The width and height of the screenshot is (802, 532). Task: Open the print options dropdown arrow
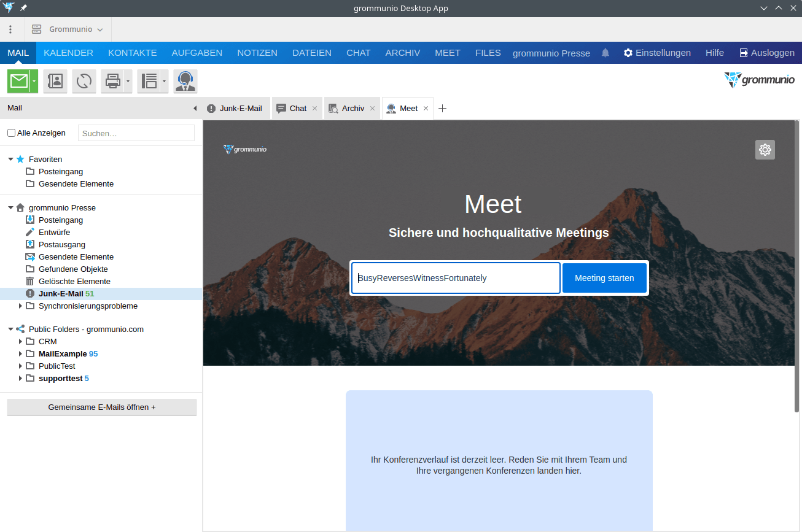click(128, 81)
